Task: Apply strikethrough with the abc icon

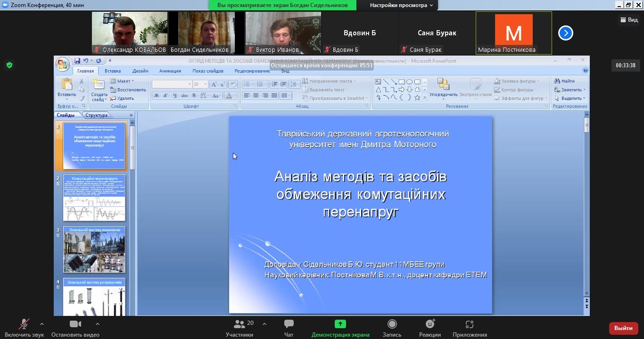Action: pyautogui.click(x=184, y=96)
